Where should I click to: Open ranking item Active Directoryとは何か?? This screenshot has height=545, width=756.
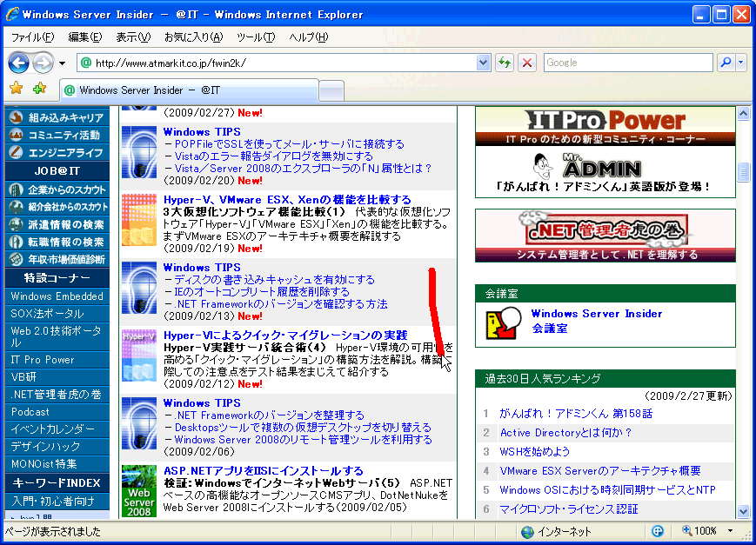pyautogui.click(x=565, y=433)
